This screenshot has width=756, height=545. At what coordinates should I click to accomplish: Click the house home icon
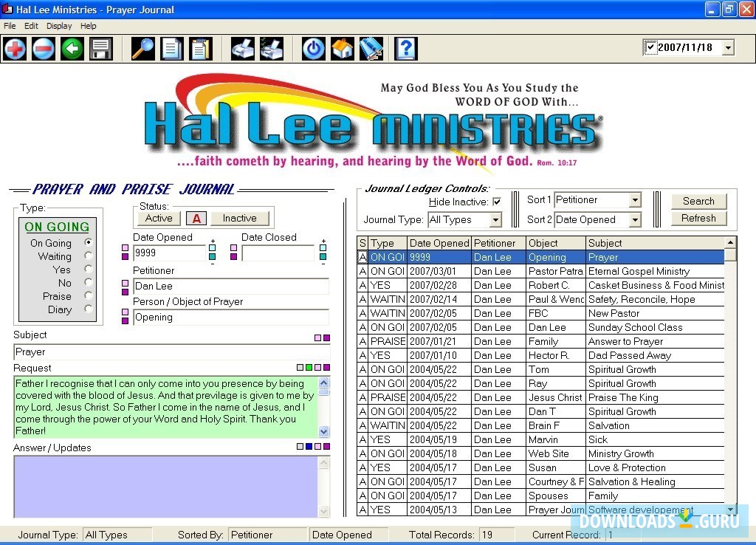click(x=343, y=49)
